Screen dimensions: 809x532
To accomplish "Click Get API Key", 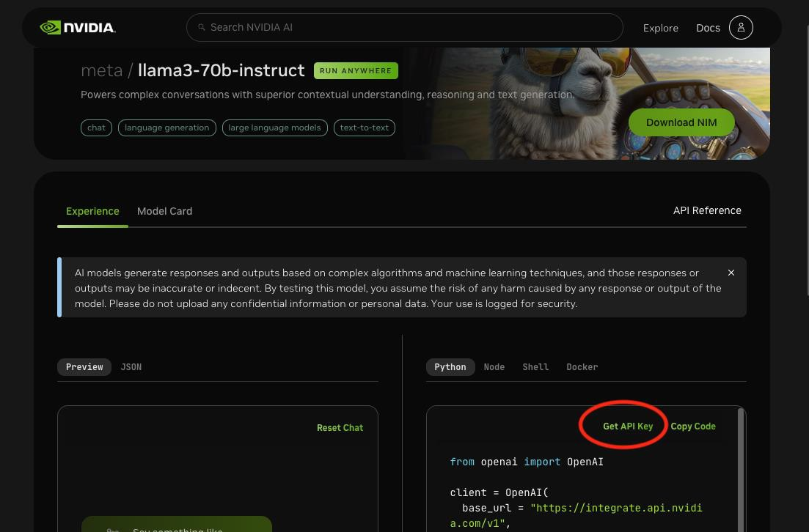I will 627,426.
